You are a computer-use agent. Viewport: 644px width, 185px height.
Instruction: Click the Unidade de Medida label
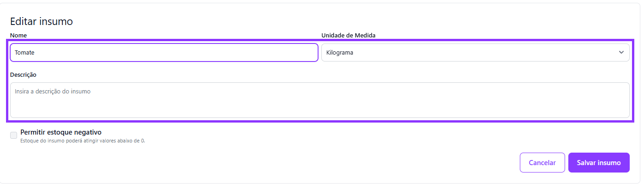coord(349,36)
